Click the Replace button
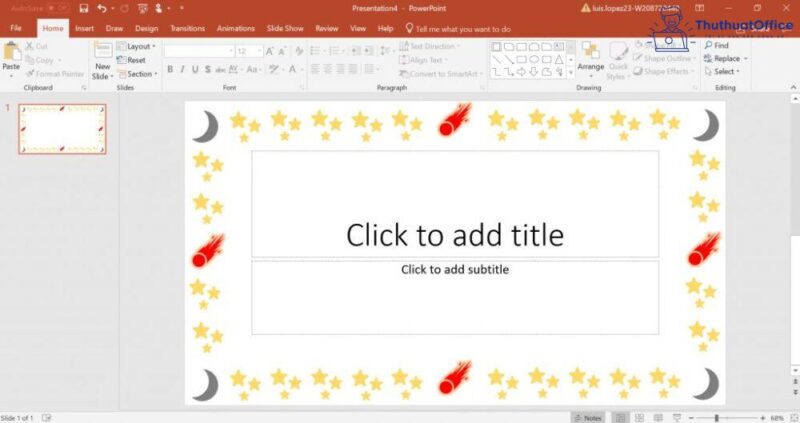800x423 pixels. 726,59
